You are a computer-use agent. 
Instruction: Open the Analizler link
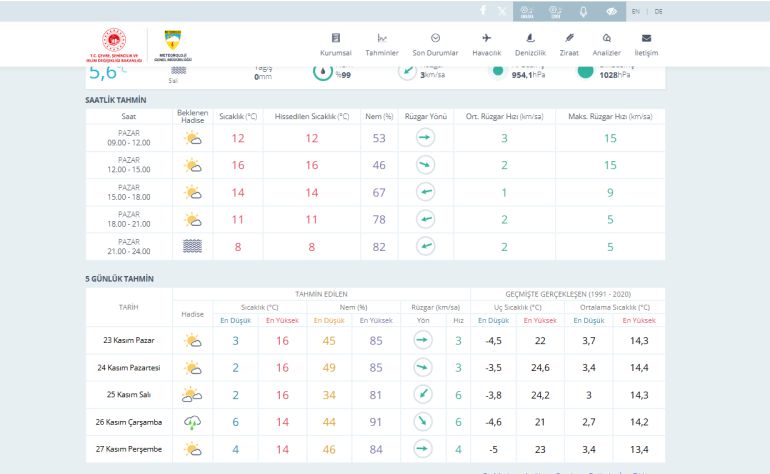607,44
